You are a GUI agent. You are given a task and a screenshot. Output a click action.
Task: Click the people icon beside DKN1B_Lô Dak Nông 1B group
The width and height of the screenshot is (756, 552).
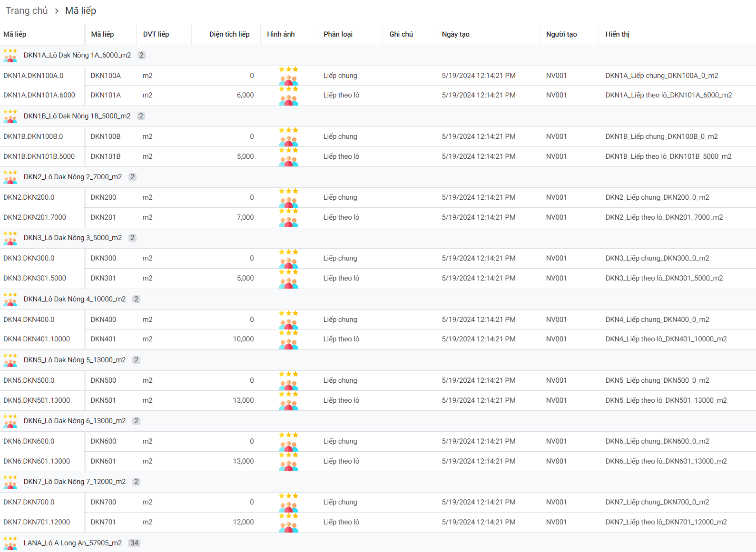pyautogui.click(x=10, y=116)
